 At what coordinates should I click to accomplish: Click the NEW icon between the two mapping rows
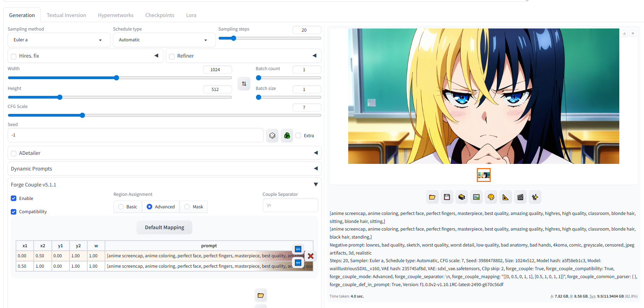click(298, 263)
